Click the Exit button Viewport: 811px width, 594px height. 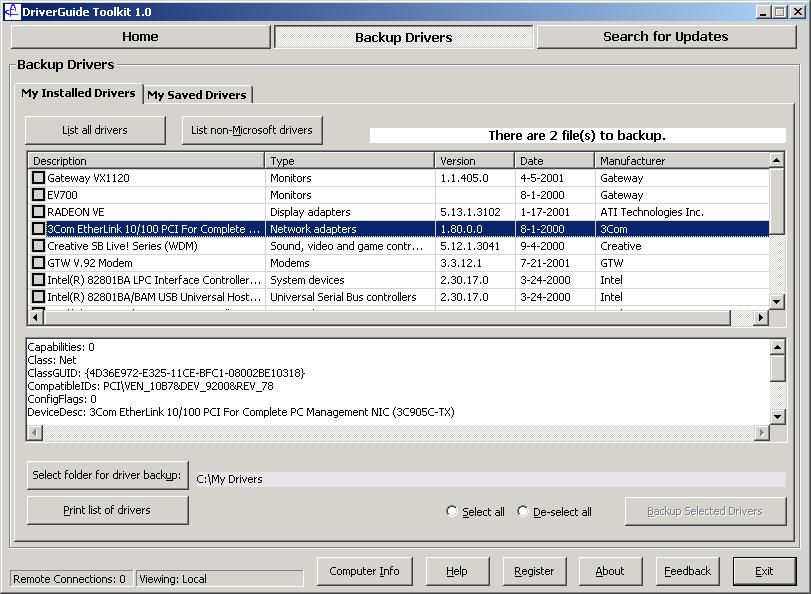click(x=764, y=571)
